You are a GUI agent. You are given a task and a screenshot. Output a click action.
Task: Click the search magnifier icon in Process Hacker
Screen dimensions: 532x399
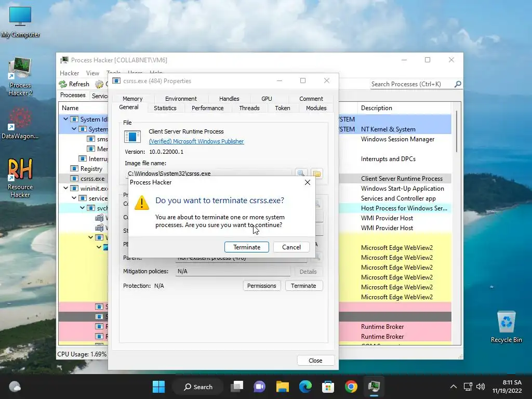[x=458, y=84]
